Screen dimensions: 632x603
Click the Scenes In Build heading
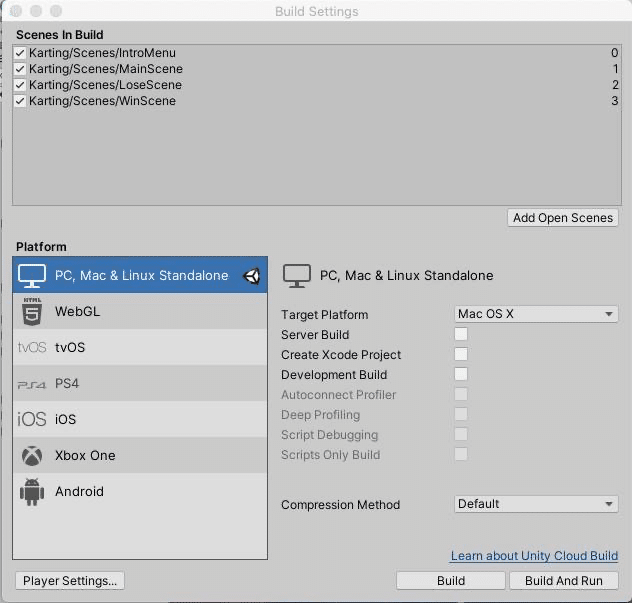click(x=60, y=35)
